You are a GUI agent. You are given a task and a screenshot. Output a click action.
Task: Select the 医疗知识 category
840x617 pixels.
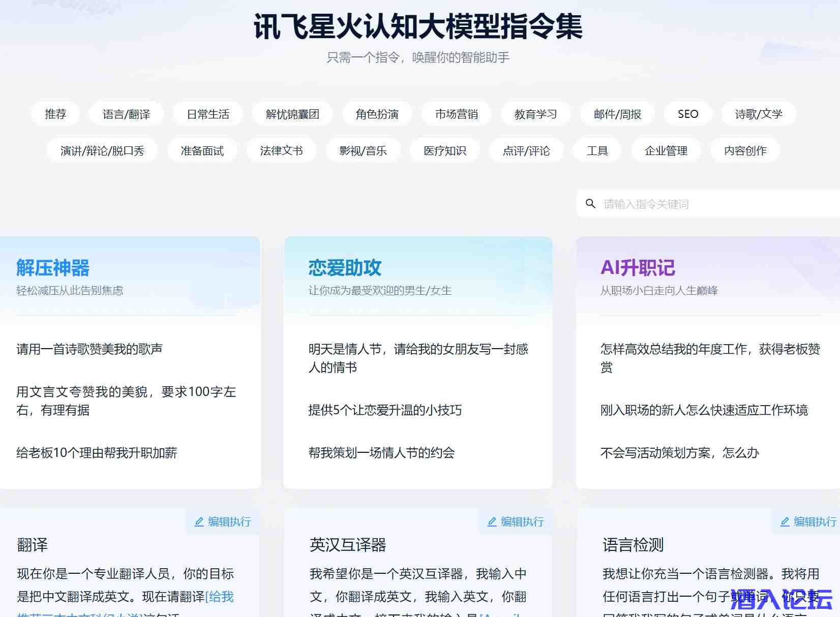tap(445, 150)
